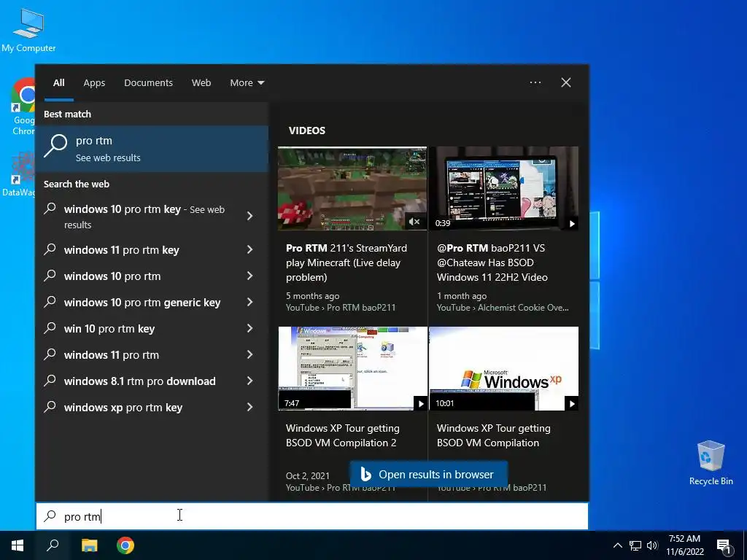Open File Explorer from the taskbar
The image size is (747, 560).
(89, 545)
